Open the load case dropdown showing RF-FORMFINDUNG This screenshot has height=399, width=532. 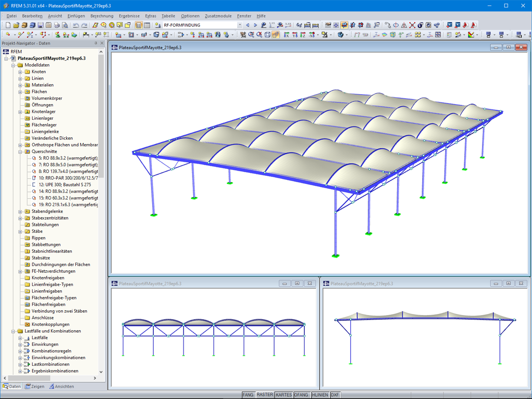click(240, 25)
